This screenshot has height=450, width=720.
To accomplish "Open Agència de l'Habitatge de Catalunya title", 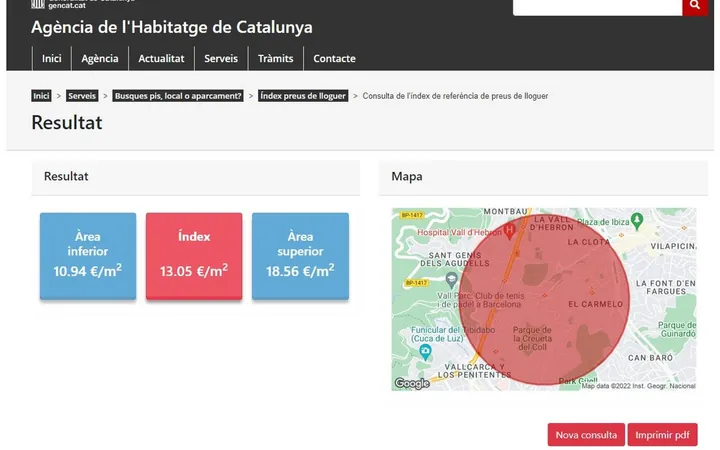I will click(x=172, y=27).
